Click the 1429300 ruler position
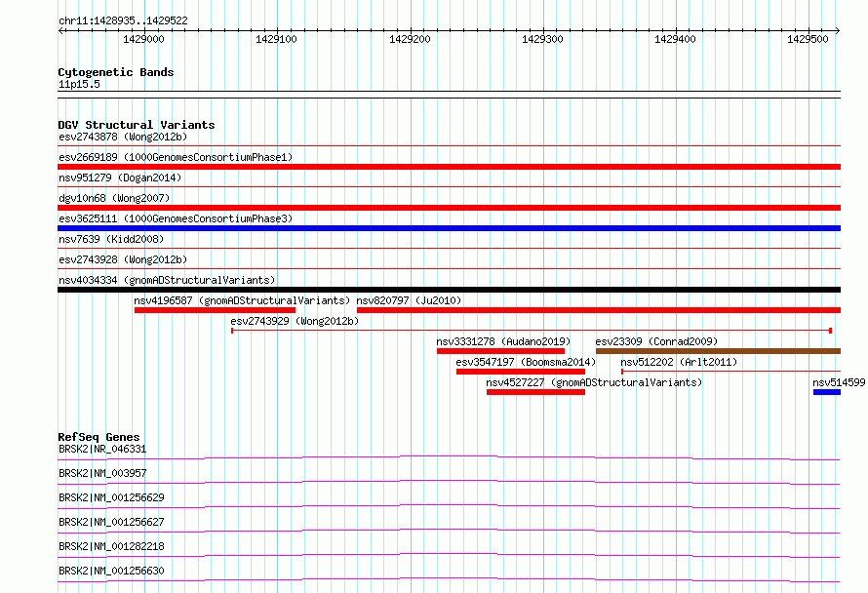The image size is (868, 593). tap(542, 39)
